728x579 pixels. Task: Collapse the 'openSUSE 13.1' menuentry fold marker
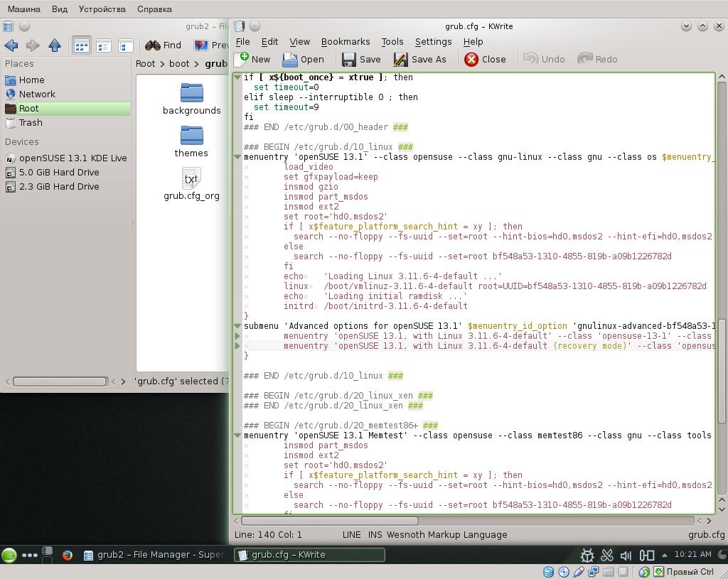pos(237,157)
